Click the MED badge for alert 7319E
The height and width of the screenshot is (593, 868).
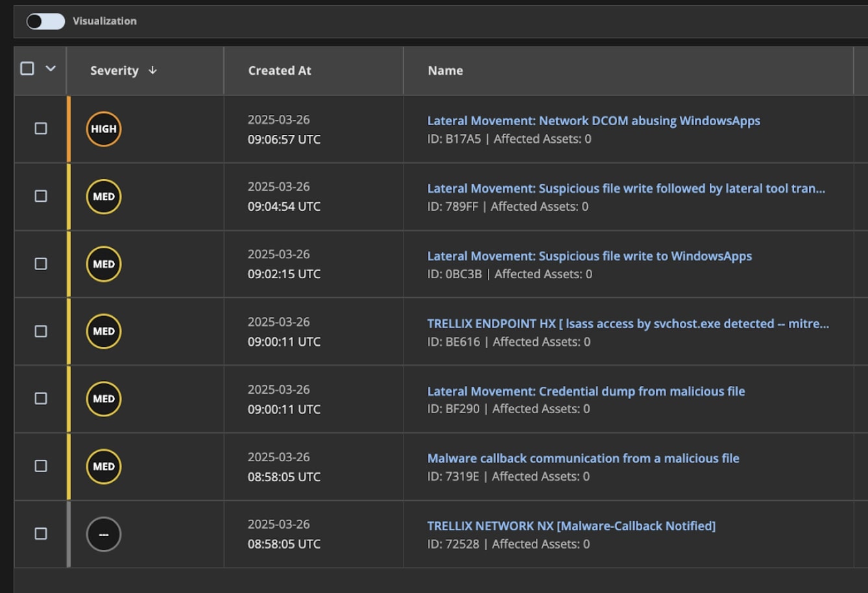[104, 466]
